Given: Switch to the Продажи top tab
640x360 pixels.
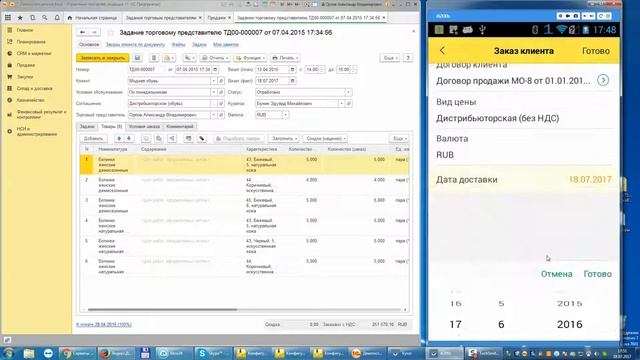Looking at the screenshot, I should (x=219, y=18).
